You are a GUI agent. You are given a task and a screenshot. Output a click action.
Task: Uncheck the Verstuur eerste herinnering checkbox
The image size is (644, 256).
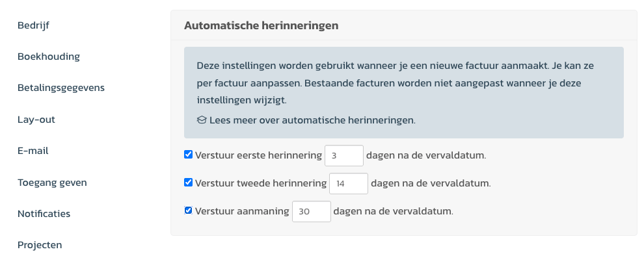(x=188, y=155)
